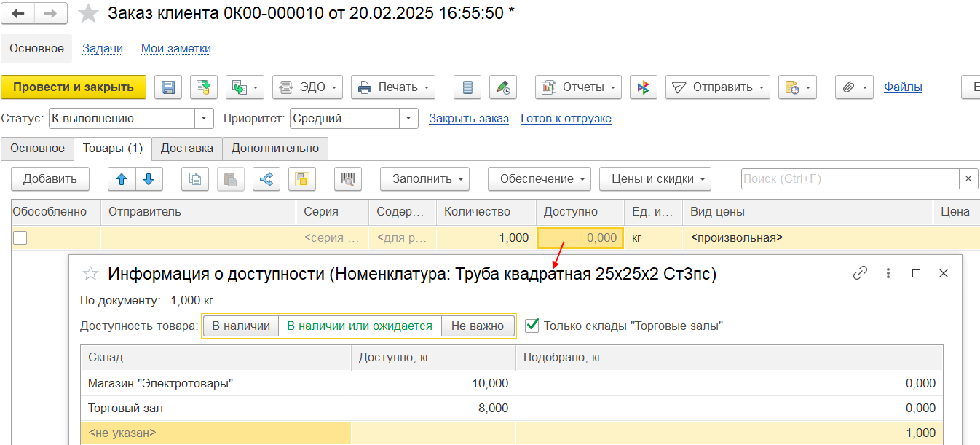This screenshot has height=445, width=980.
Task: Open the Статус dropdown list
Action: 205,118
